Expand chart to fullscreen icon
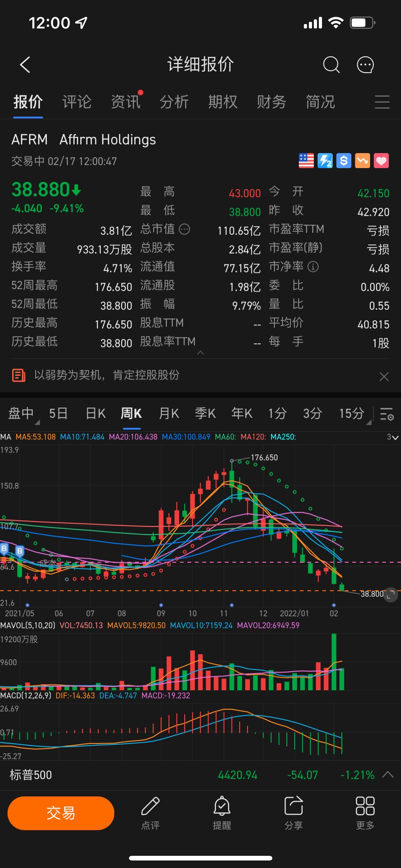The image size is (401, 868). (x=391, y=595)
